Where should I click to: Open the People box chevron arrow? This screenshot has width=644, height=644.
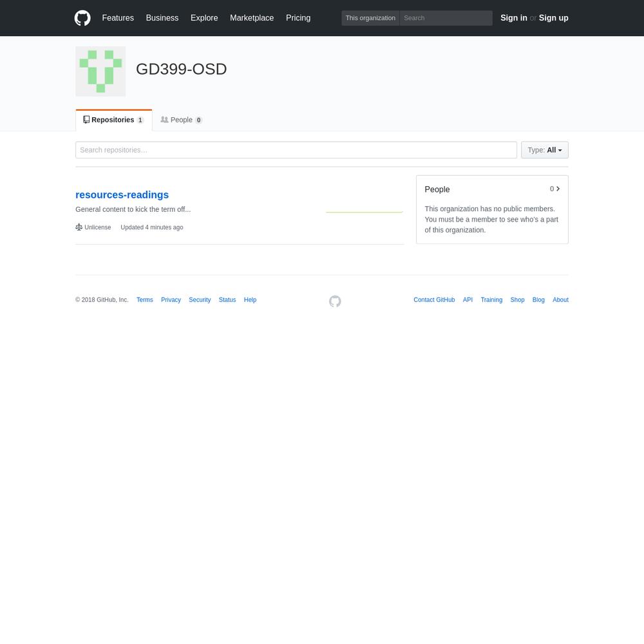pyautogui.click(x=558, y=189)
